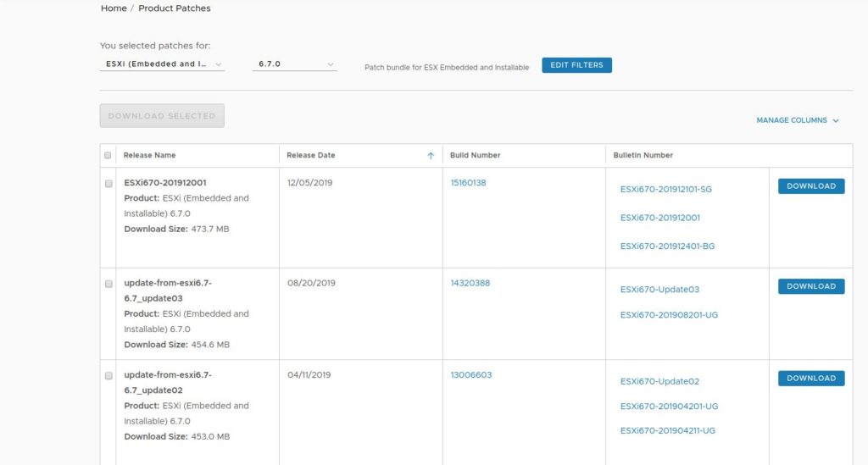Open the 6.7.0 version dropdown

(294, 64)
